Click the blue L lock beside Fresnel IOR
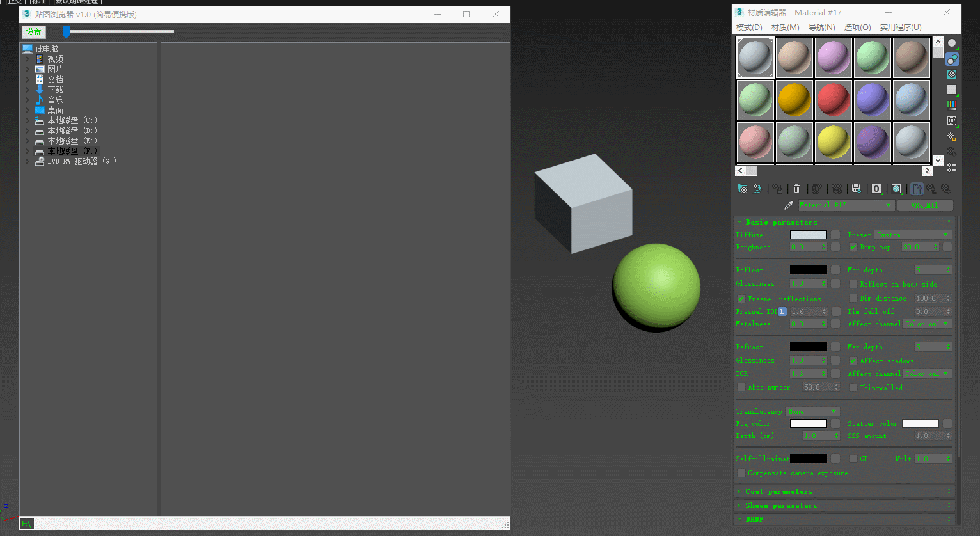980x536 pixels. click(x=782, y=311)
